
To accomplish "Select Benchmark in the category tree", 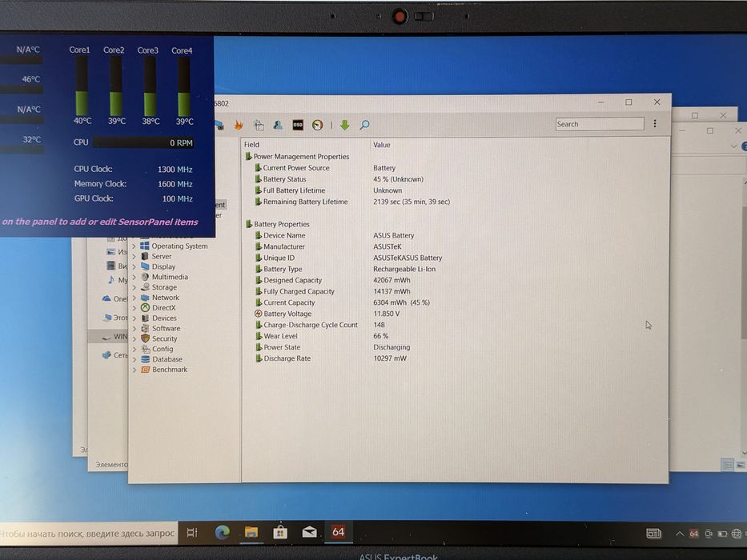I will (170, 370).
